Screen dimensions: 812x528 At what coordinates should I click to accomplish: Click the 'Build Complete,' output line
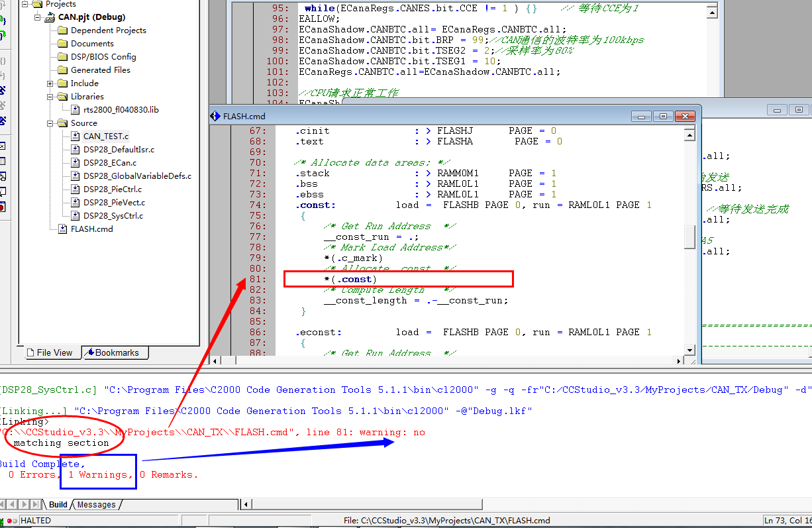pyautogui.click(x=42, y=464)
